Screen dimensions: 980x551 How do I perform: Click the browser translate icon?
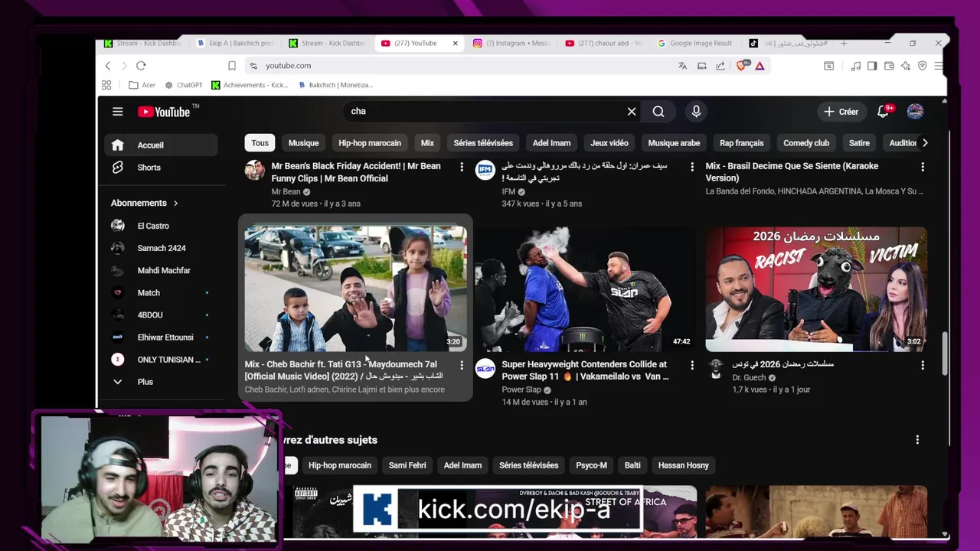click(682, 66)
